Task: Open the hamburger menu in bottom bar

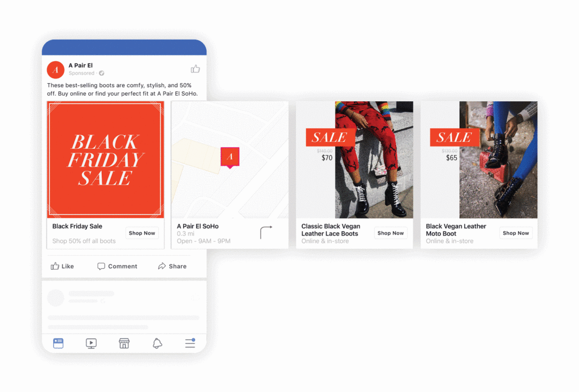Action: [190, 343]
